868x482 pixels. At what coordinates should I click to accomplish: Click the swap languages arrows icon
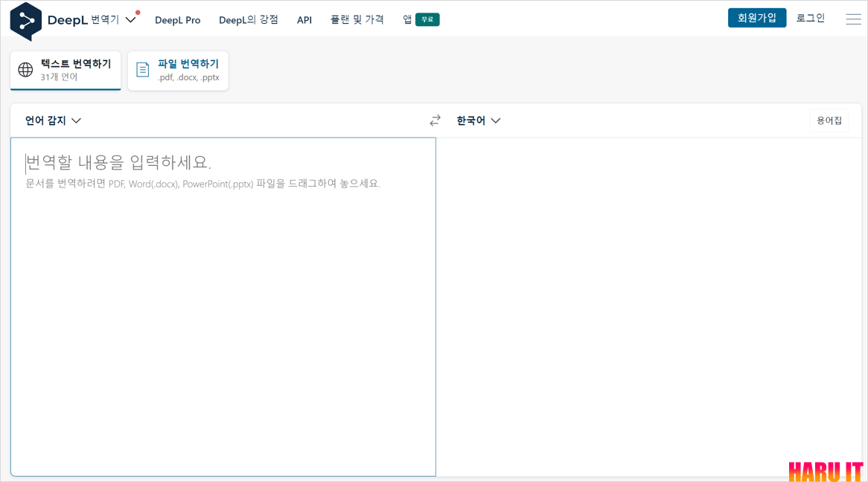(435, 120)
